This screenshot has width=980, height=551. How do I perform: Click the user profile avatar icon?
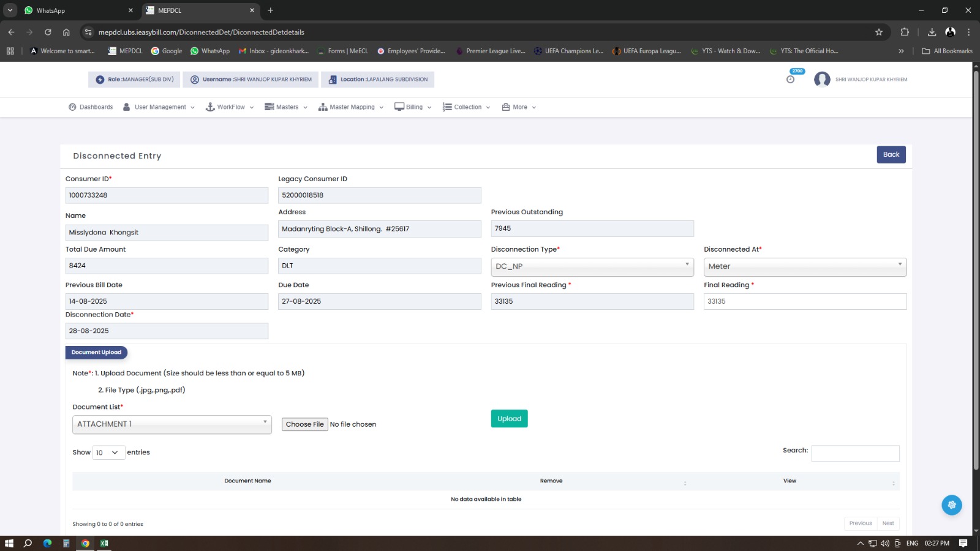coord(822,80)
